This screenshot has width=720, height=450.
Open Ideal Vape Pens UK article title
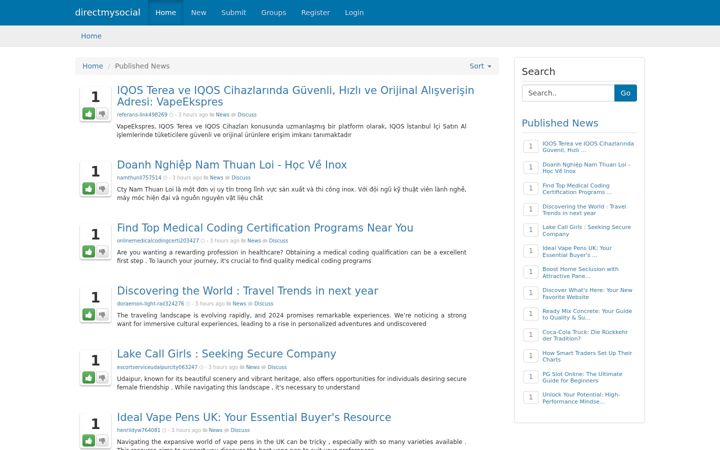coord(254,417)
